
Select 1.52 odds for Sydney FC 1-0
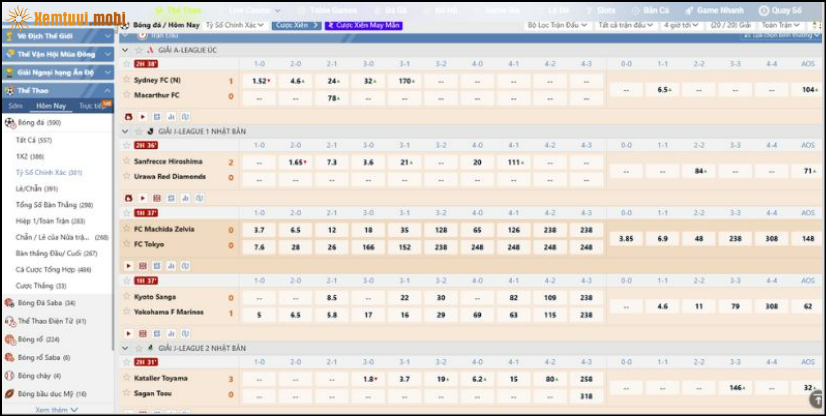260,81
